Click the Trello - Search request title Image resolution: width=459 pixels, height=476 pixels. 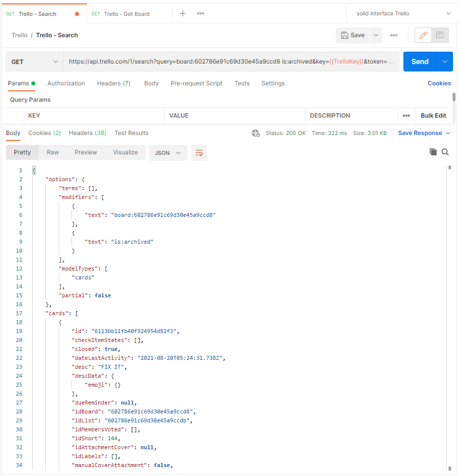coord(57,35)
